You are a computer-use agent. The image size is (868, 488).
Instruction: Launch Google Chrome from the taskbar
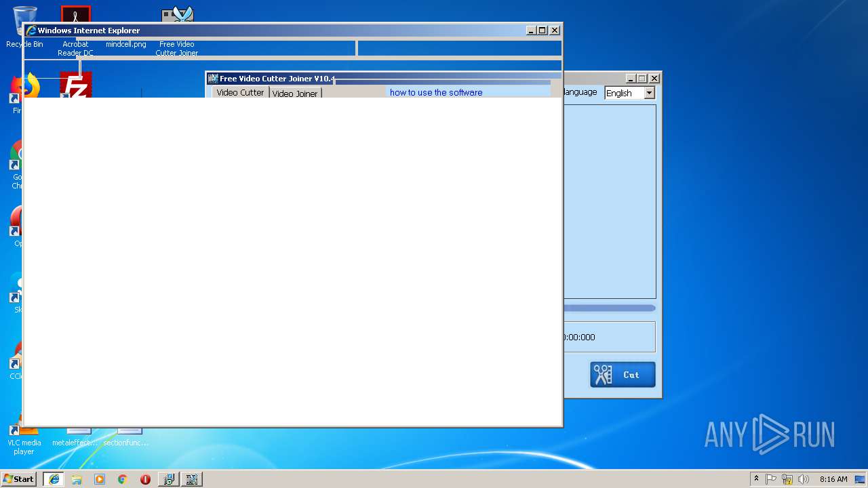coord(122,479)
